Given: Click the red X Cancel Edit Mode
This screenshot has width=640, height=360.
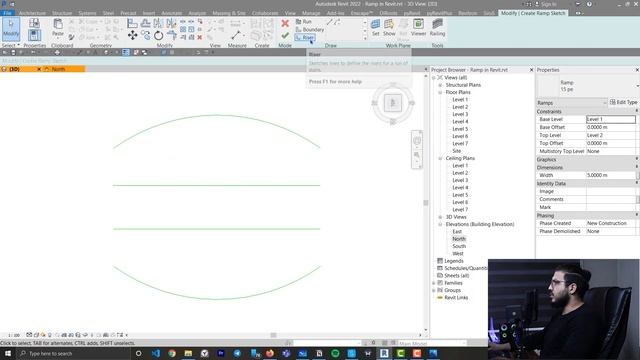Looking at the screenshot, I should coord(285,23).
